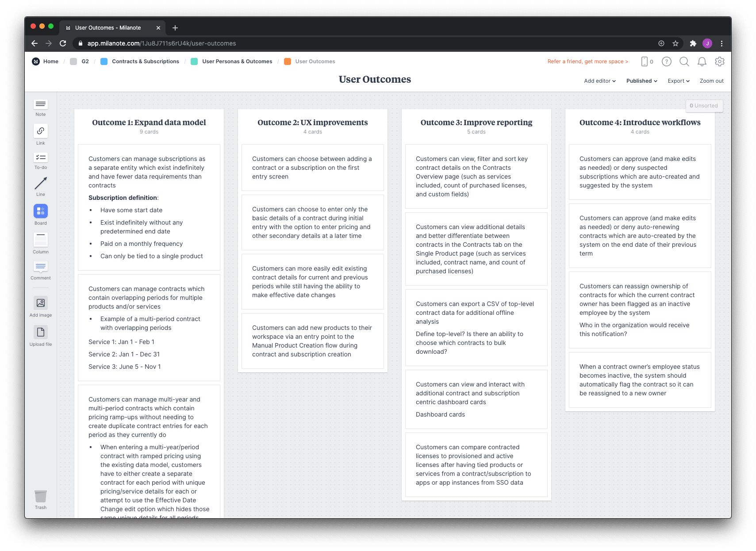Screen dimensions: 756x551
Task: Open the browser extensions puzzle icon
Action: coord(693,43)
